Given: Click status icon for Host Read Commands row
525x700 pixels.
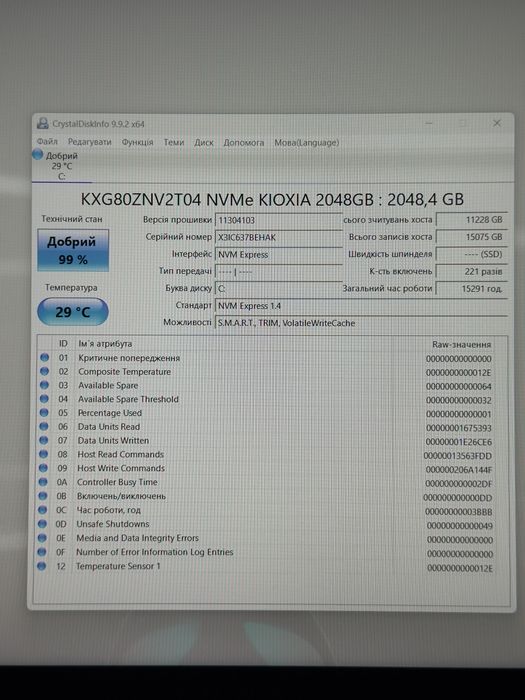Looking at the screenshot, I should coord(43,454).
